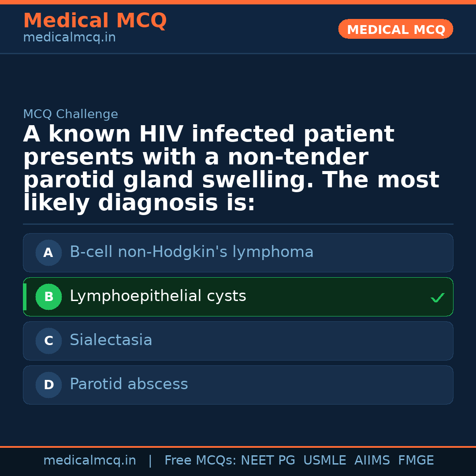Click the FMGE footer text
This screenshot has width=476, height=476.
click(x=416, y=461)
